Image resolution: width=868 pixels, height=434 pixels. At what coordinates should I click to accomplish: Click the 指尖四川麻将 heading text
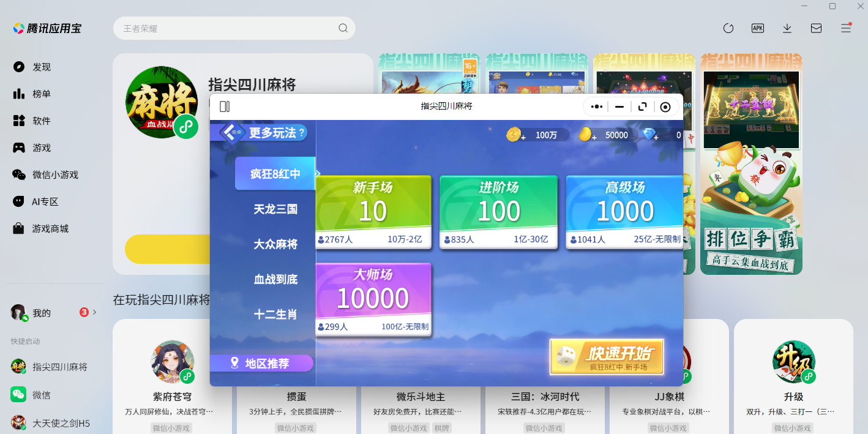pyautogui.click(x=252, y=84)
